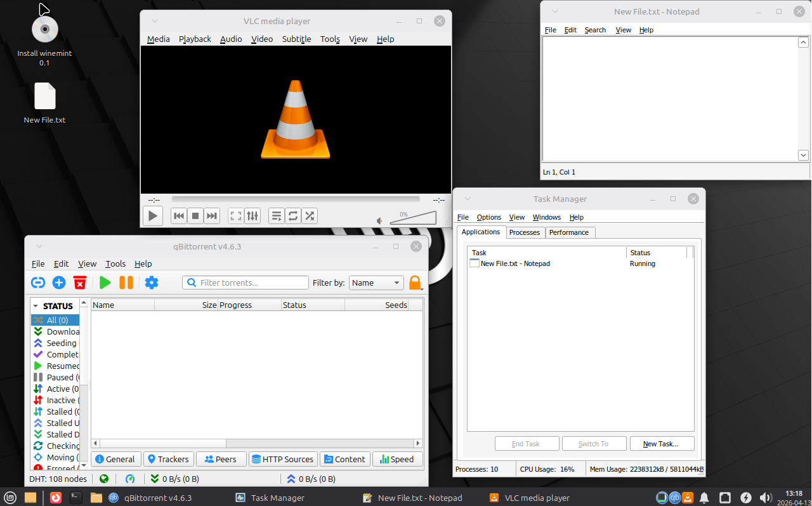This screenshot has height=506, width=812.
Task: Launch Terminal from the taskbar
Action: [76, 498]
